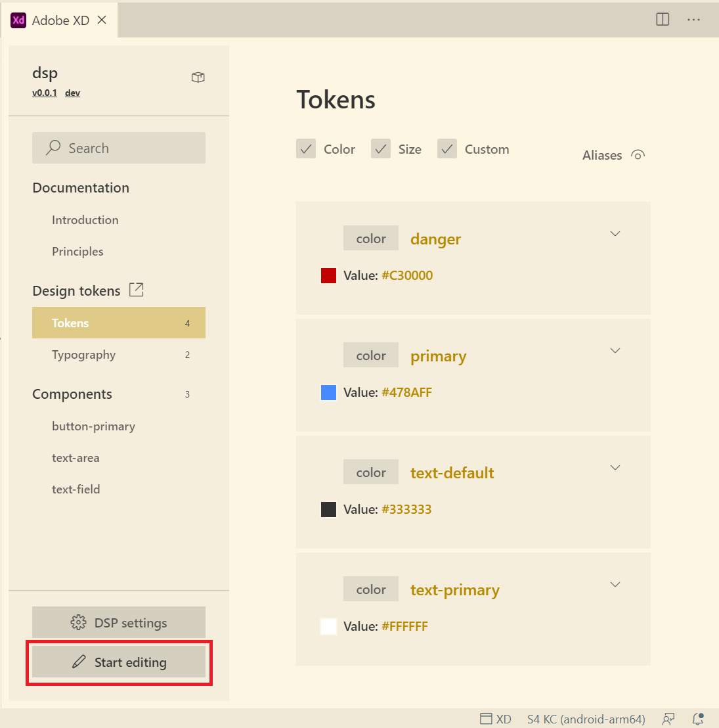Click the Documentation section heading
Screen dimensions: 719x728
tap(81, 187)
